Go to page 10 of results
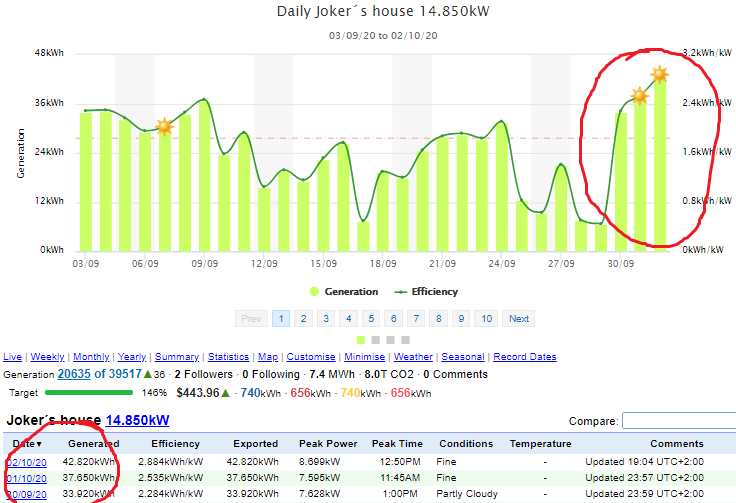This screenshot has height=503, width=736. coord(486,319)
